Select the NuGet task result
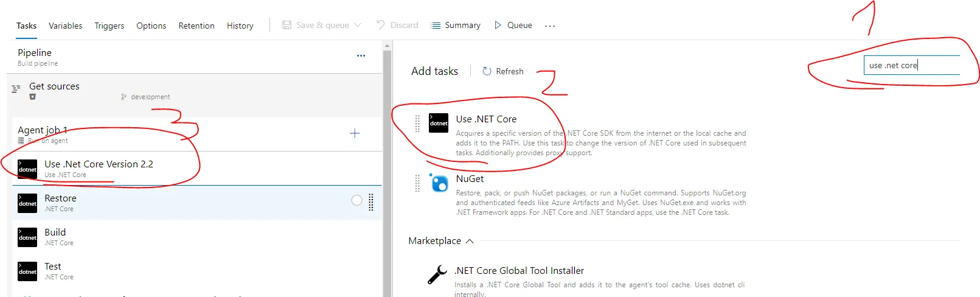The image size is (980, 297). 581,195
